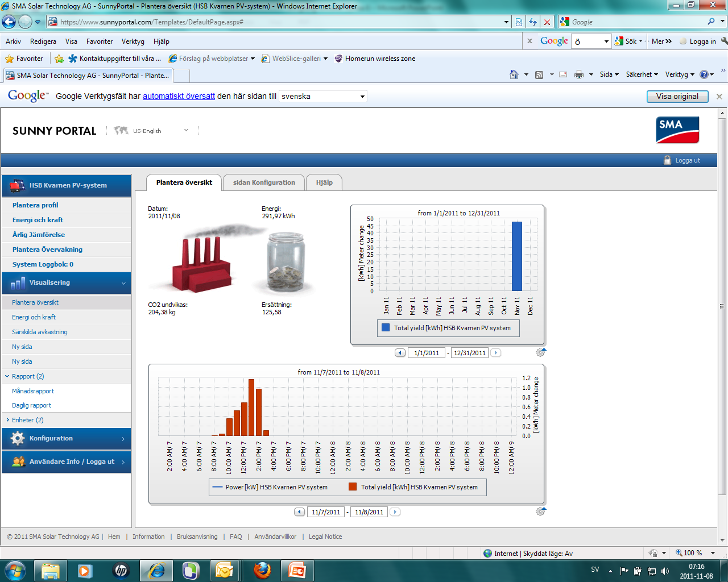Screen dimensions: 728x582
Task: Click the Home icon in command bar
Action: pos(514,74)
